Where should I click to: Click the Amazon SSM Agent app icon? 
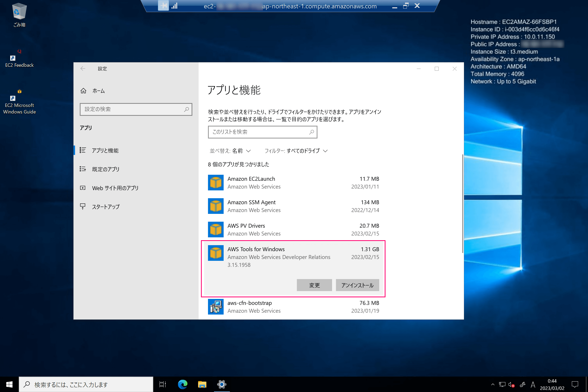pos(216,206)
